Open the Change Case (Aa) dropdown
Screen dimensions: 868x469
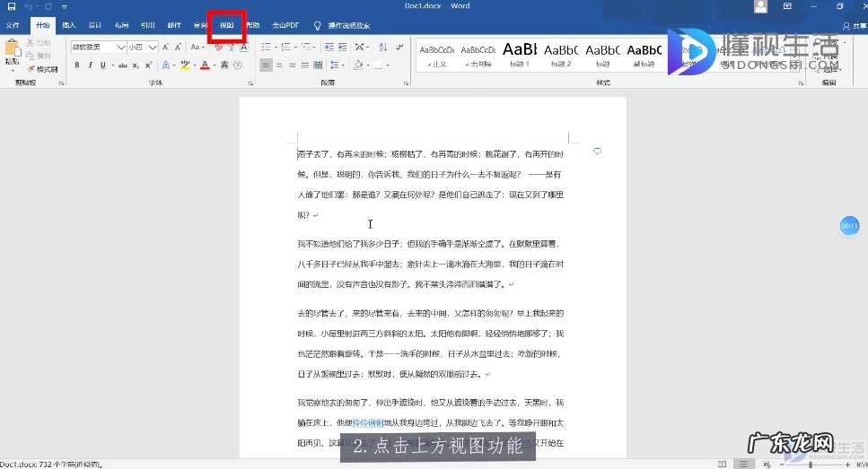(x=197, y=47)
